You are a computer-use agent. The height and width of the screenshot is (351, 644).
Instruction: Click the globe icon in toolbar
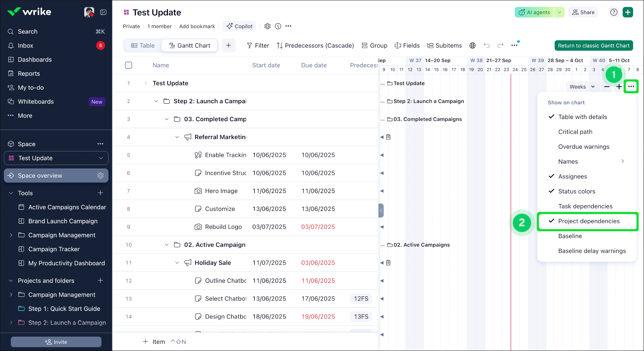[x=472, y=45]
